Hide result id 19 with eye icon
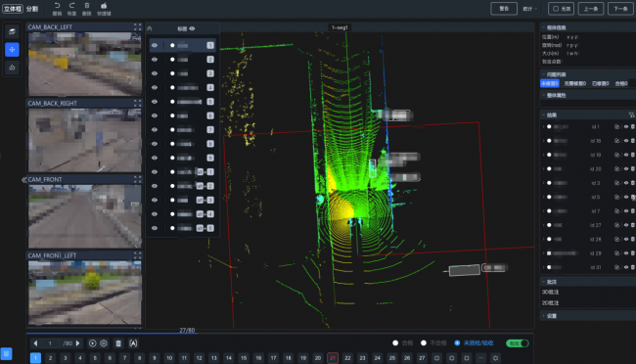 626,155
